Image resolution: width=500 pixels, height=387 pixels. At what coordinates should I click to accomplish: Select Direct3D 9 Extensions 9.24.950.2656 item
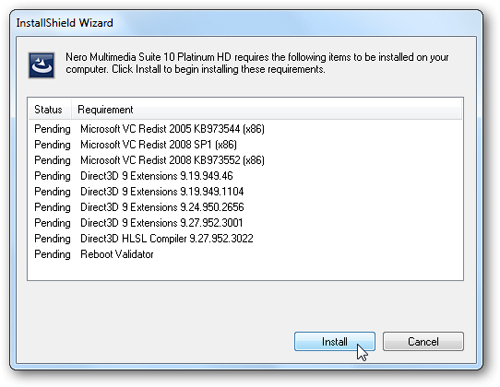[162, 207]
